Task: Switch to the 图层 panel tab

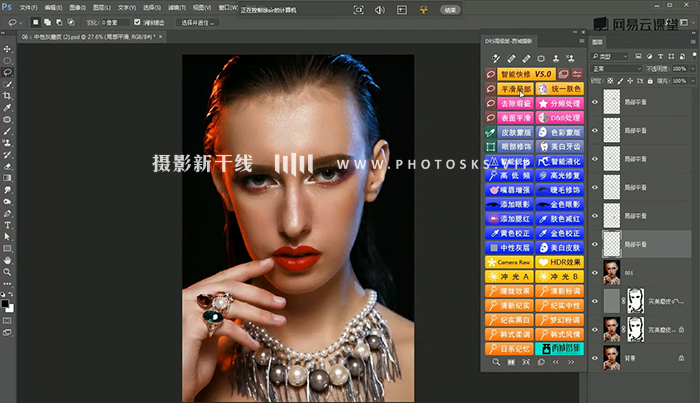Action: point(597,42)
